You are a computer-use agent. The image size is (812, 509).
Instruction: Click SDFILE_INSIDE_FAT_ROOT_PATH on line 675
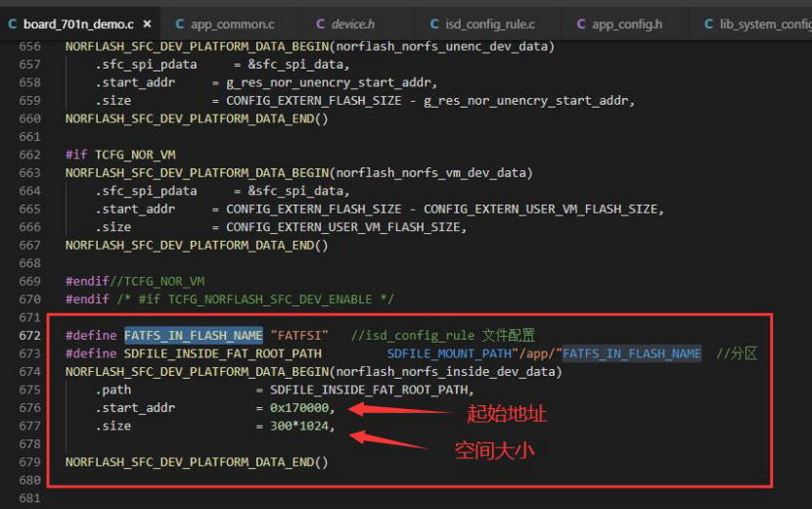point(368,390)
